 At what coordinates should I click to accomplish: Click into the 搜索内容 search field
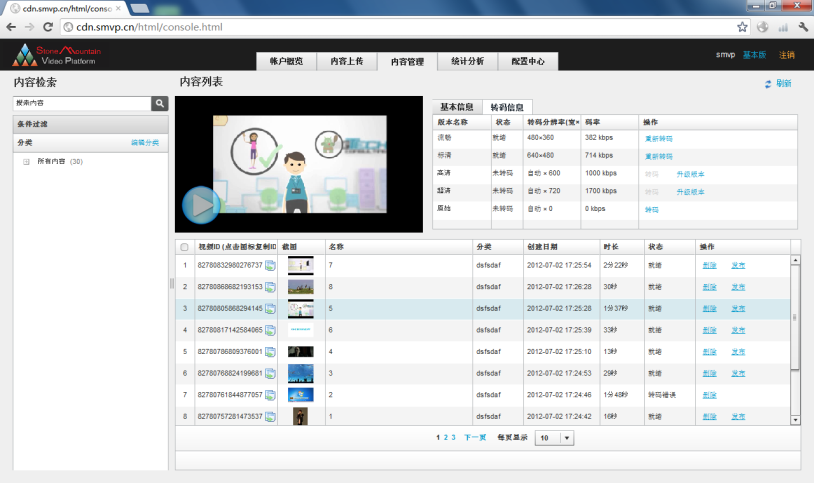pyautogui.click(x=81, y=103)
